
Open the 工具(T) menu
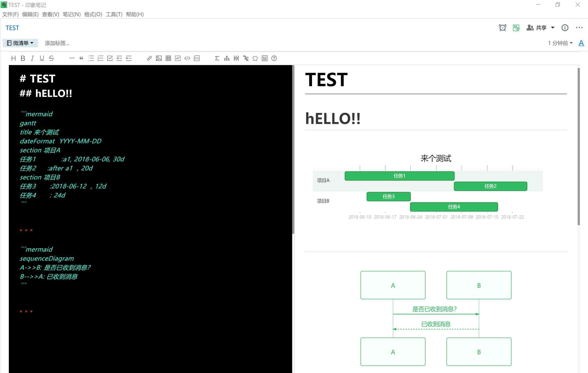click(114, 14)
